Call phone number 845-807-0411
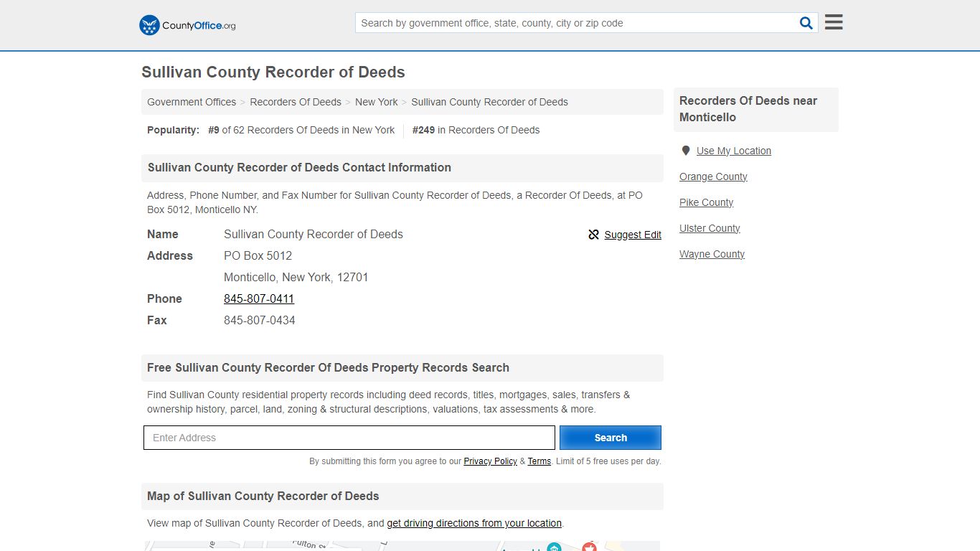The width and height of the screenshot is (980, 551). (x=259, y=298)
